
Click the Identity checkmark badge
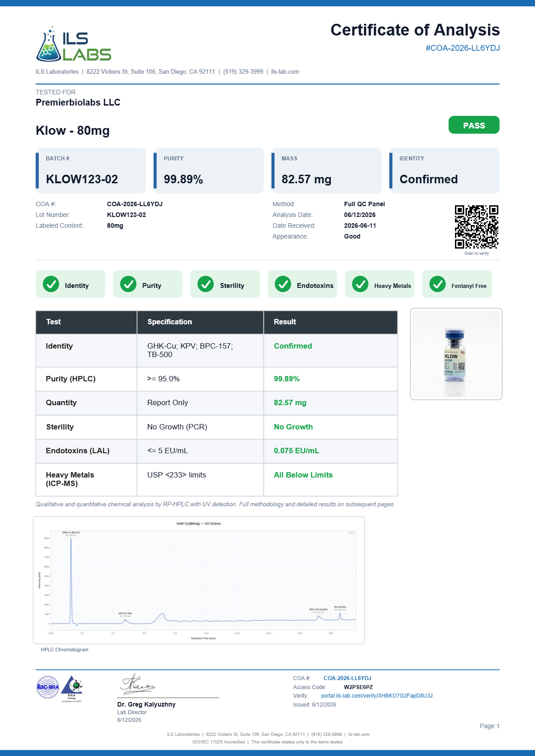71,284
